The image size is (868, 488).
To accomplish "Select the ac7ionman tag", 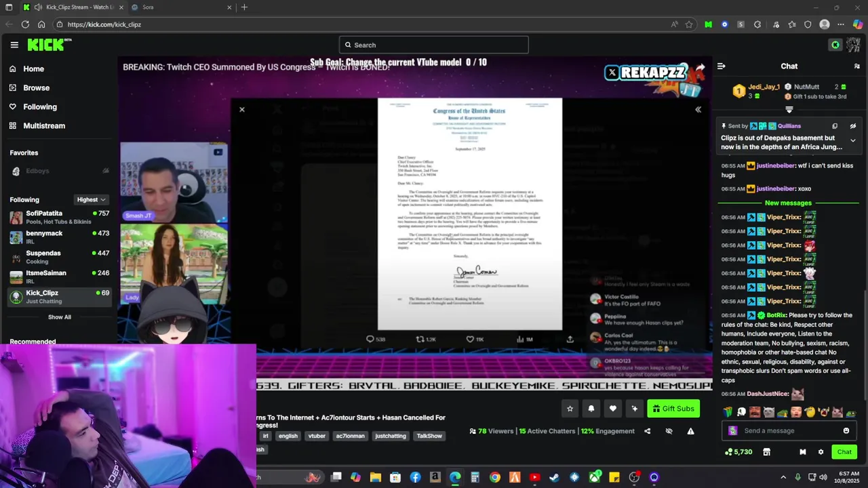I will click(350, 436).
